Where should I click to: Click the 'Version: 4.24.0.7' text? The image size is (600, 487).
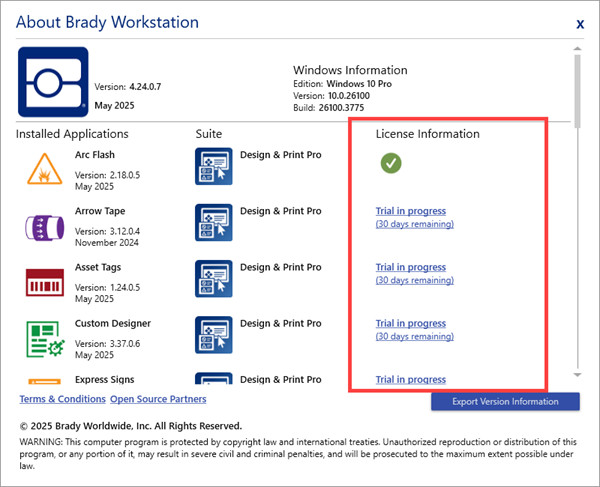(127, 87)
